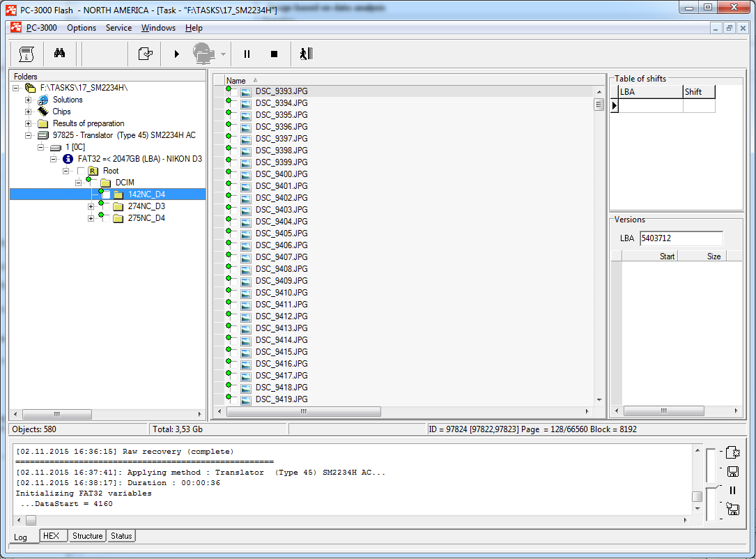The width and height of the screenshot is (756, 559).
Task: Expand the Solutions tree node
Action: (x=29, y=100)
